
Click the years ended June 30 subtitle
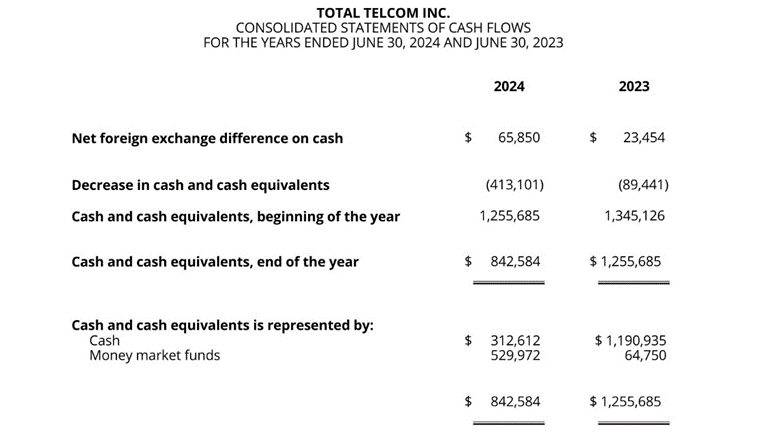click(x=383, y=43)
